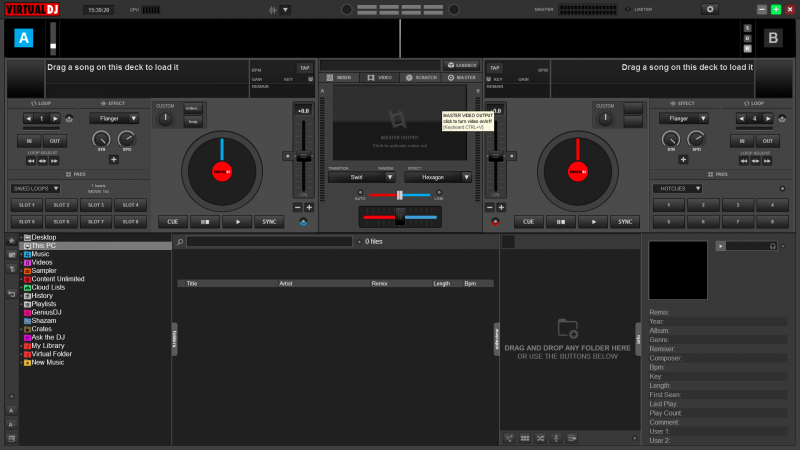This screenshot has width=800, height=450.
Task: Click the add-folder icon in sideview panel
Action: pos(567,328)
